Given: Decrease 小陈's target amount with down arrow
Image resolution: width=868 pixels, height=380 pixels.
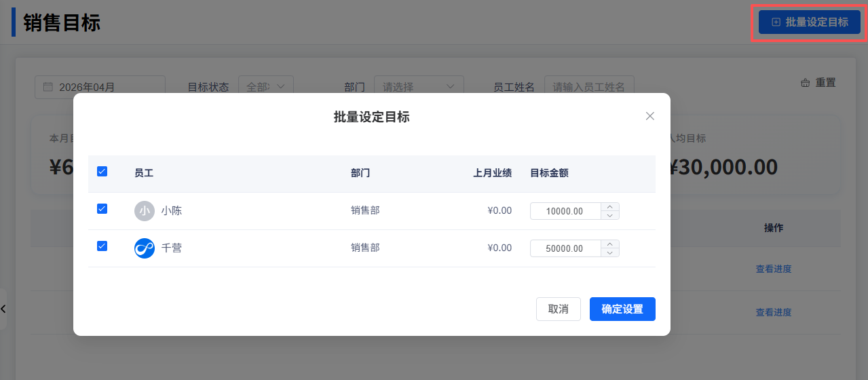Looking at the screenshot, I should [x=610, y=216].
